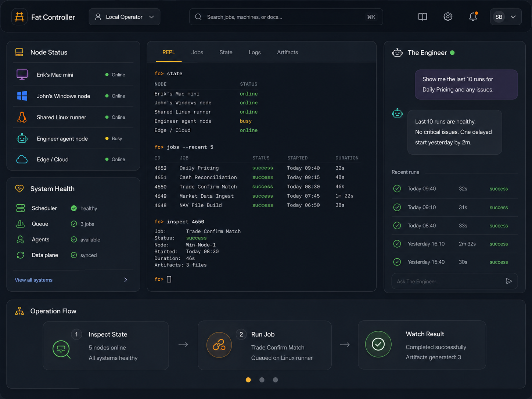Click job 4651 Cash Reconciliation row
Image resolution: width=532 pixels, height=399 pixels.
256,177
